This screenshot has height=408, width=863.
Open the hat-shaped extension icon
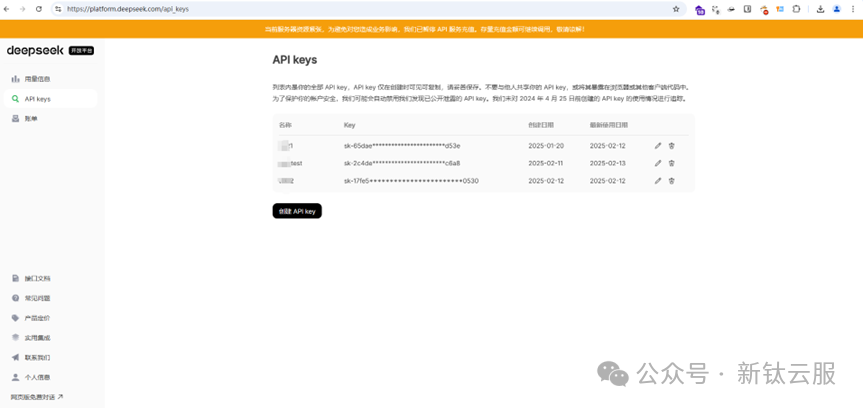click(731, 9)
